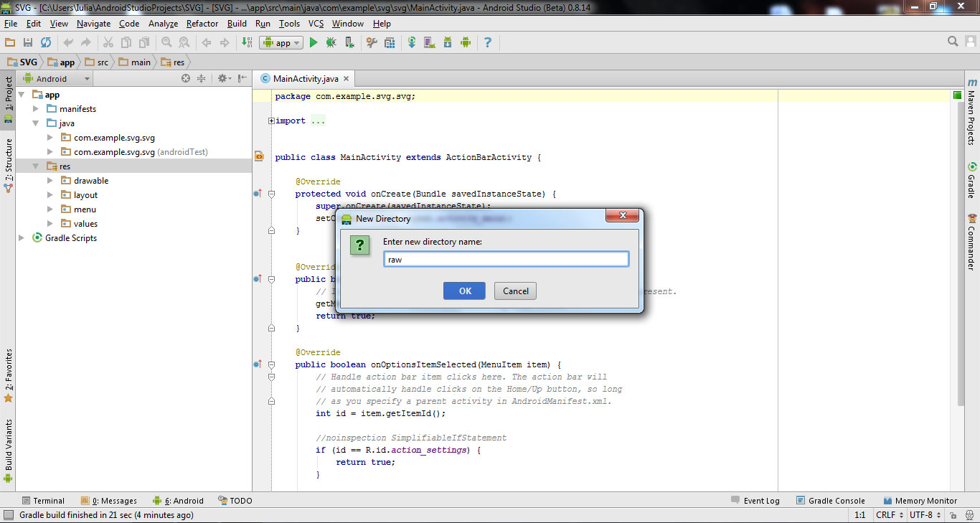Close the MainActivity.java tab
This screenshot has width=980, height=523.
346,80
